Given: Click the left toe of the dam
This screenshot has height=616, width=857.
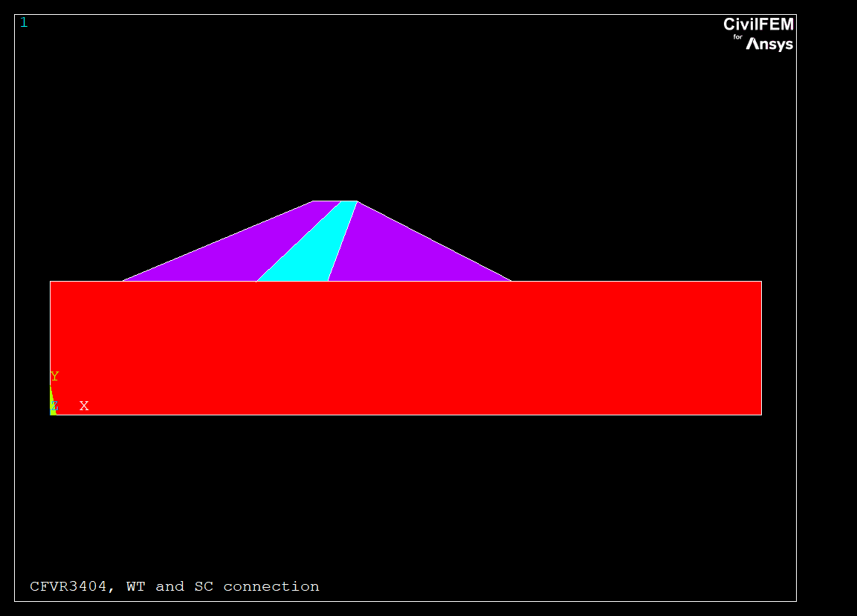Looking at the screenshot, I should 123,281.
